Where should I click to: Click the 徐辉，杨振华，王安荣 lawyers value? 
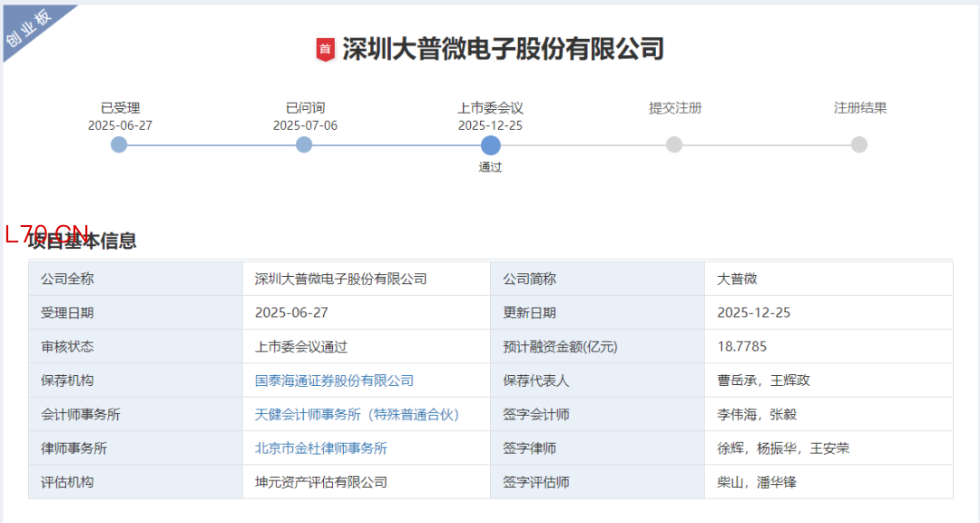click(x=783, y=448)
